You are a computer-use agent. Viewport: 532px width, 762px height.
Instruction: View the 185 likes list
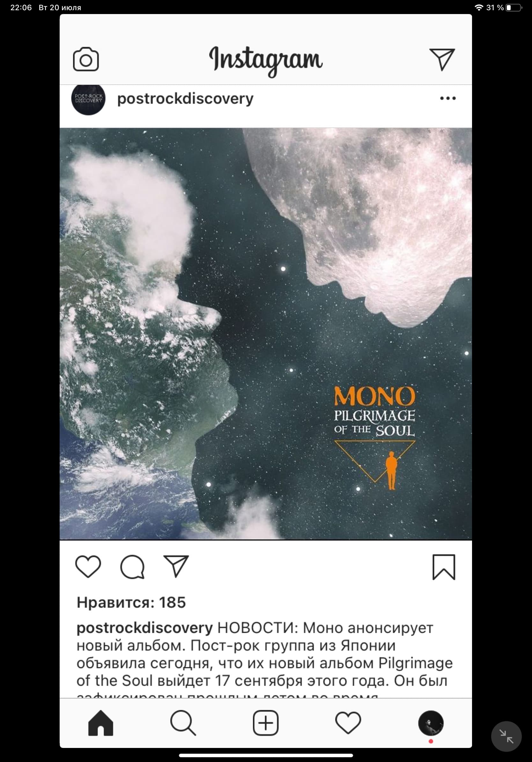coord(131,602)
